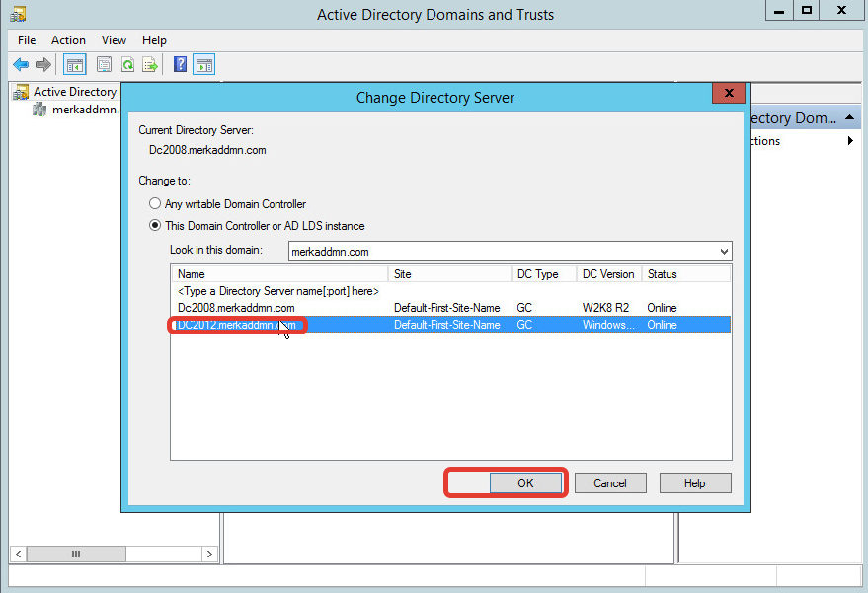This screenshot has height=593, width=868.
Task: Collapse the Actions pane header arrow
Action: click(849, 117)
